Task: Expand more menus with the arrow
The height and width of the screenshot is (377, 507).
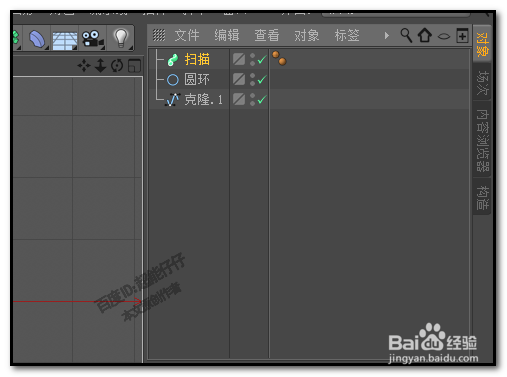Action: click(386, 35)
